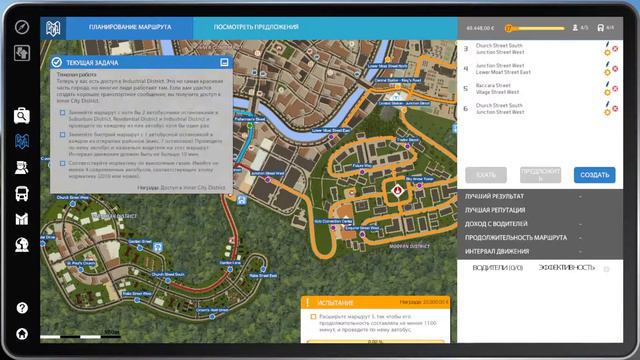Delete route 5 with red icon

(615, 88)
